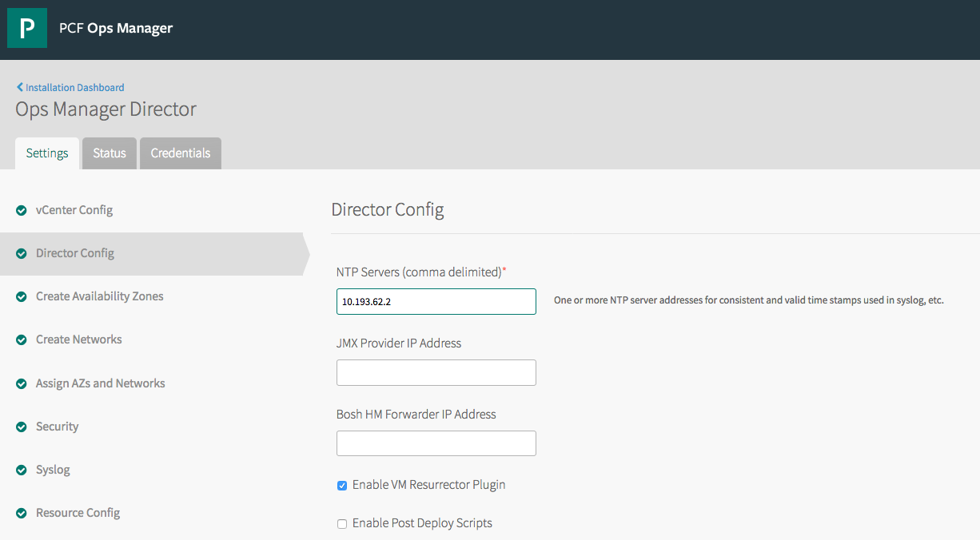
Task: Click the Pivotal P logo icon
Action: click(x=27, y=28)
